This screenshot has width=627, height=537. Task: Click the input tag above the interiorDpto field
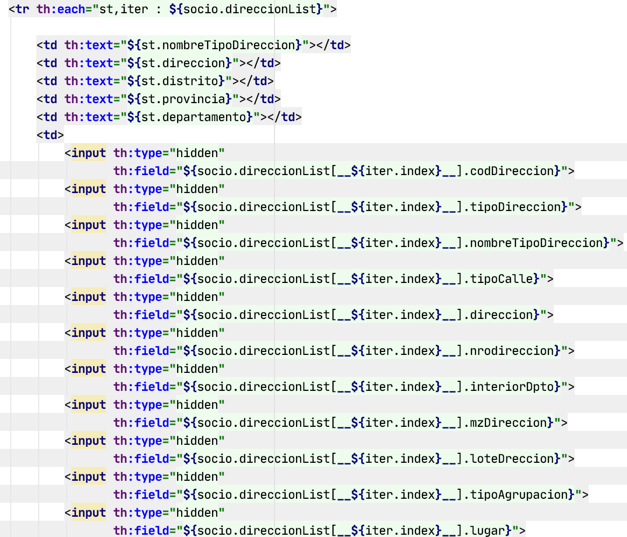pyautogui.click(x=88, y=369)
